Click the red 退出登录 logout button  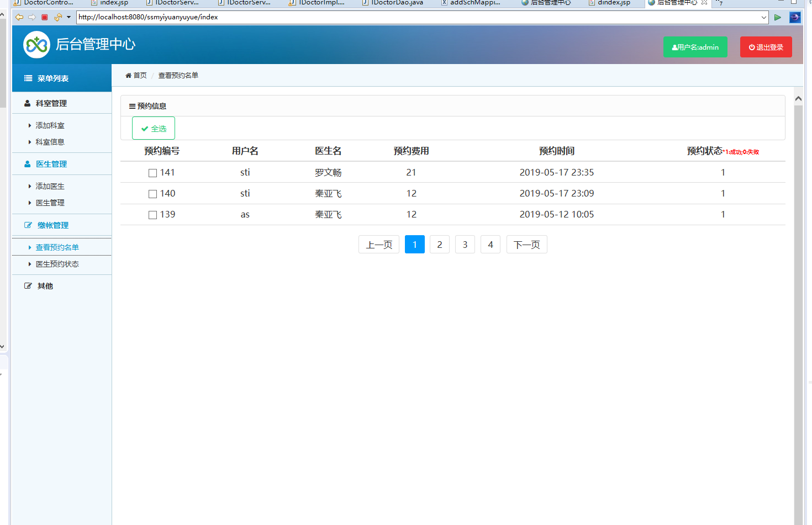tap(766, 47)
